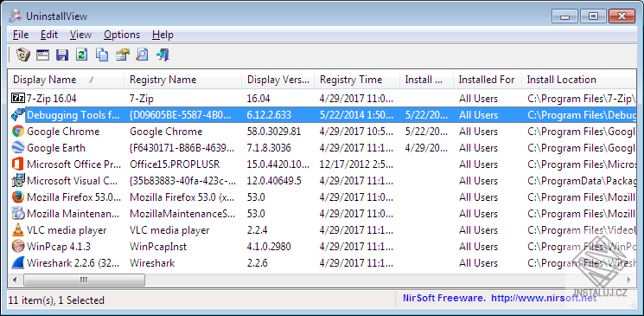Sort by Registry Time column header
Viewport: 644px width, 316px height.
pos(357,80)
